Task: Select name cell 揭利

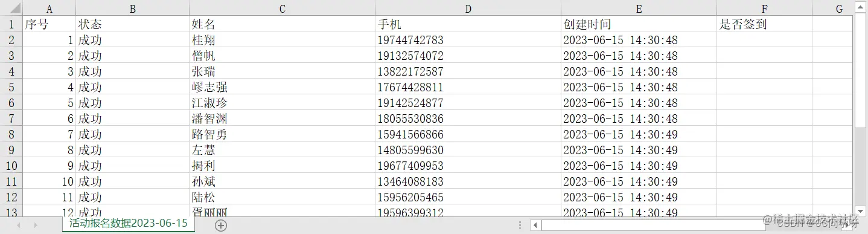Action: 282,166
